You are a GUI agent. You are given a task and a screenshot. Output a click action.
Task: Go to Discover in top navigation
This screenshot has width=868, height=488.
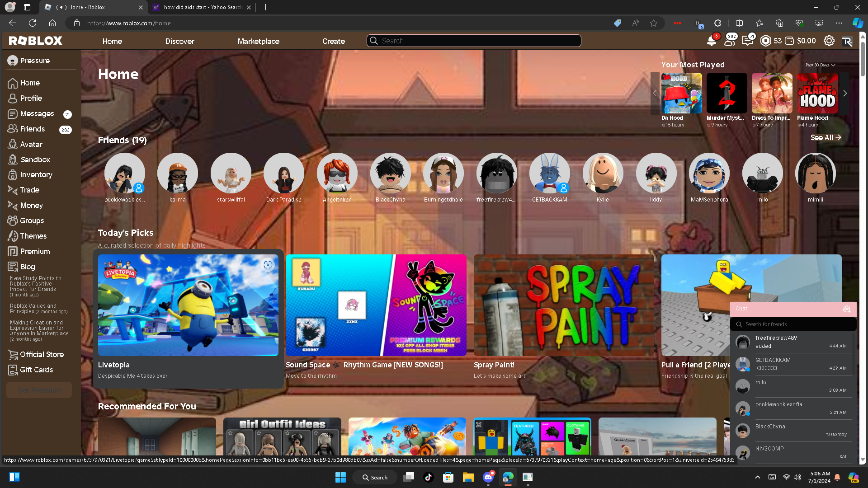[179, 41]
